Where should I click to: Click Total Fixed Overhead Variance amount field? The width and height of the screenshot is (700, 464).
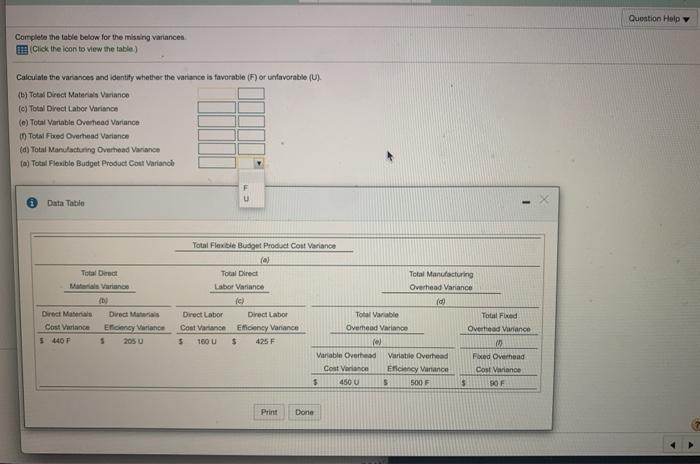pos(217,135)
